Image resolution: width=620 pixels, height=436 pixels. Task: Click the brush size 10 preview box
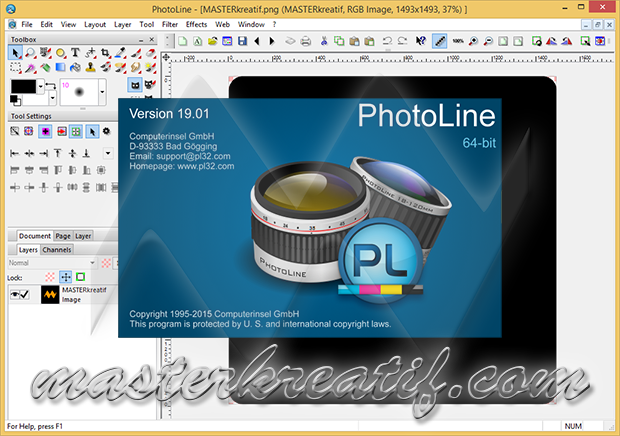click(x=79, y=92)
